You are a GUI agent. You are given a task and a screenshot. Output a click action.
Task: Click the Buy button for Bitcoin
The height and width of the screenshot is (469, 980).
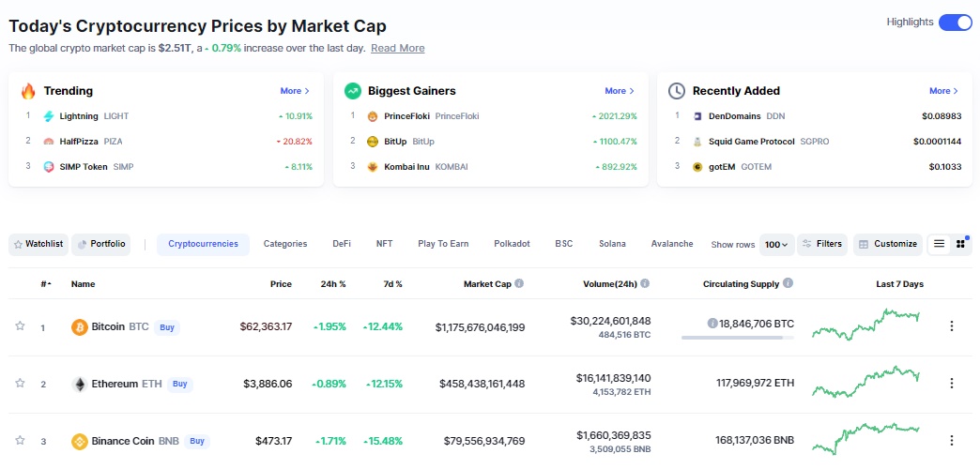(167, 326)
